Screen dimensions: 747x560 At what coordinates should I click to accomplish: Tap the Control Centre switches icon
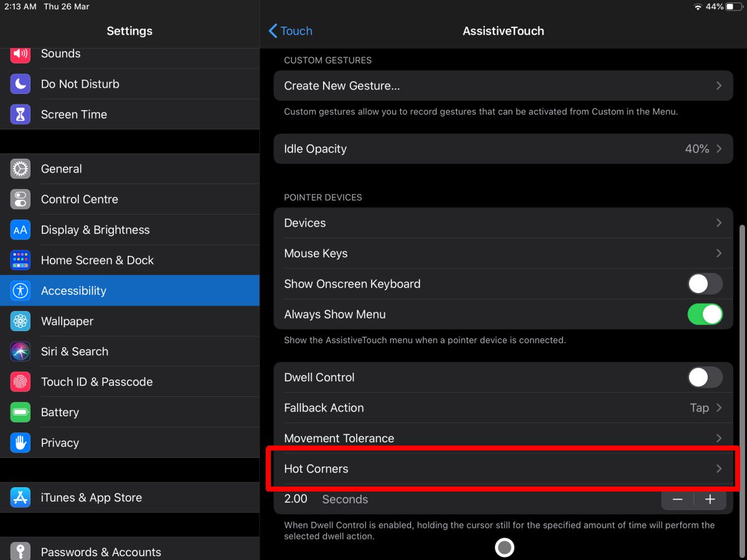tap(21, 199)
